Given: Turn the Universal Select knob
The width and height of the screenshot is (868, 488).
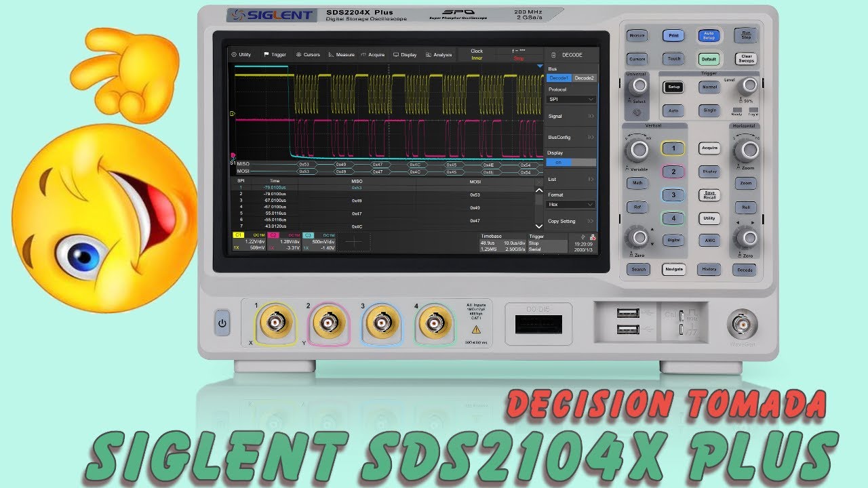Looking at the screenshot, I should click(637, 85).
